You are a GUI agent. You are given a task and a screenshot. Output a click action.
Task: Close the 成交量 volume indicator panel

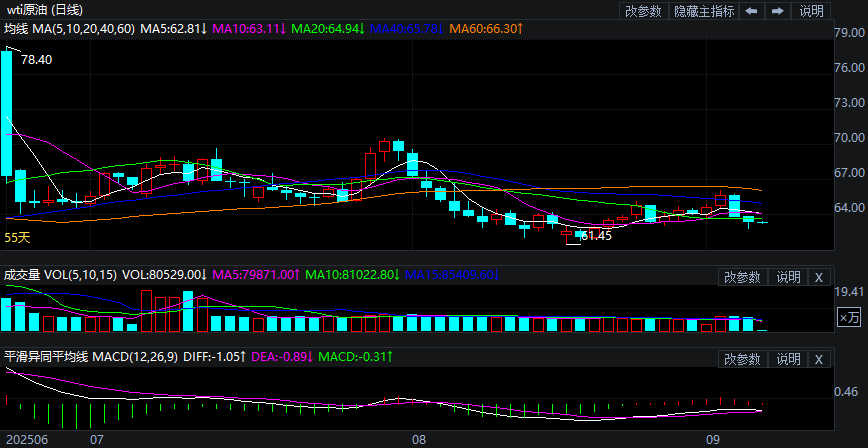[819, 277]
